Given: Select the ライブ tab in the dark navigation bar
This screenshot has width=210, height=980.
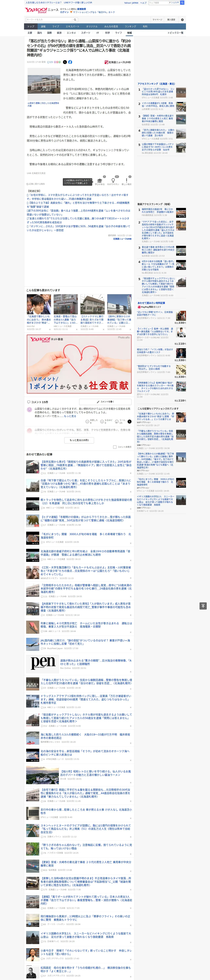Looking at the screenshot, I should tap(56, 27).
